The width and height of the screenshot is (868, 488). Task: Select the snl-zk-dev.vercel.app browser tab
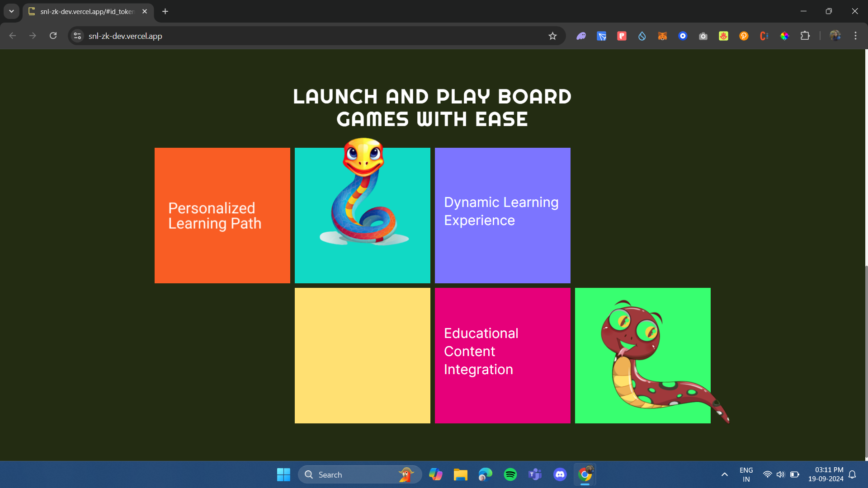87,11
